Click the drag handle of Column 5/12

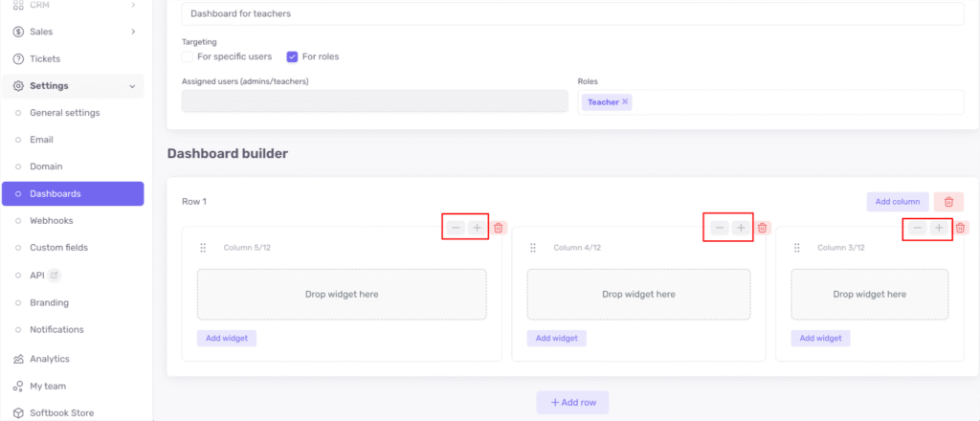click(x=203, y=248)
